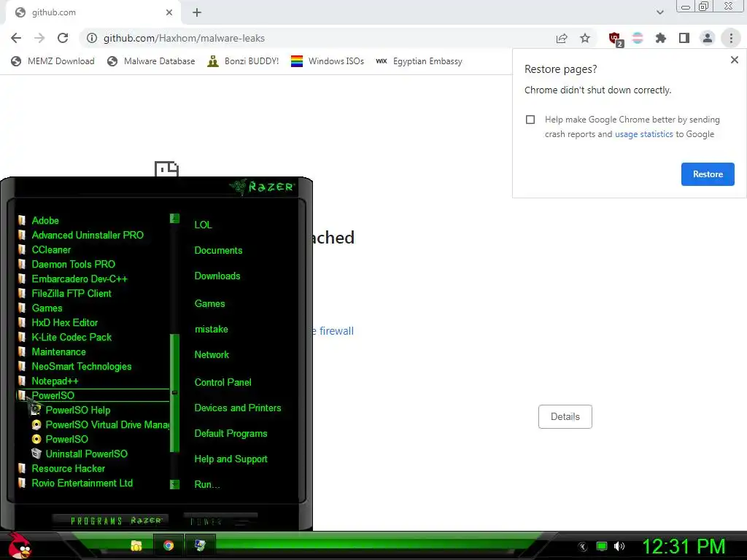Open File Explorer taskbar icon
Screen dimensions: 747x560
[x=136, y=545]
